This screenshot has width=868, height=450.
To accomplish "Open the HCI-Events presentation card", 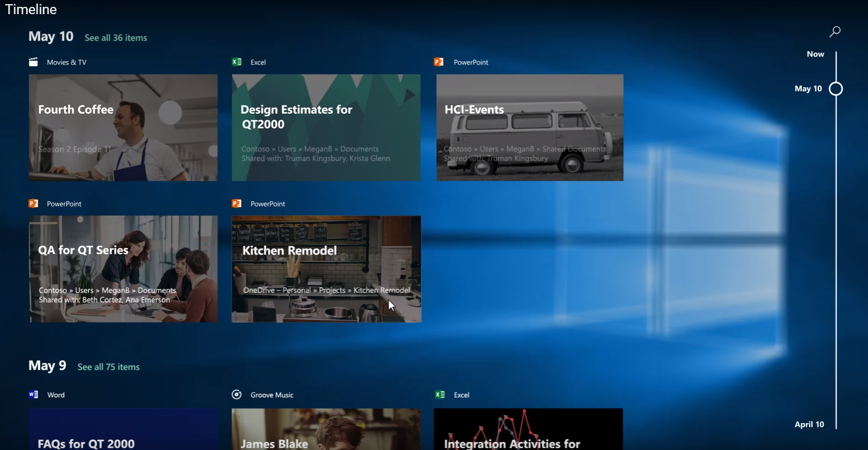I will [530, 127].
